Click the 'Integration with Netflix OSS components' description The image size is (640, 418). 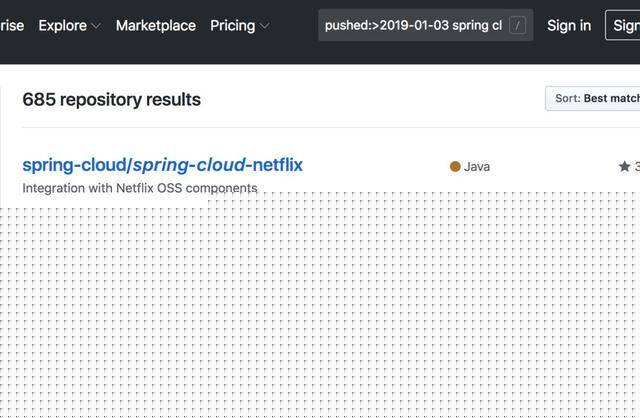pos(140,188)
